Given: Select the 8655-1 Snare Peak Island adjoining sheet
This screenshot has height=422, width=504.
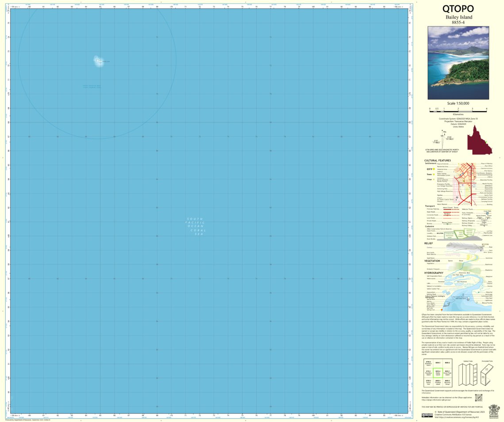Looking at the screenshot, I should [x=447, y=373].
